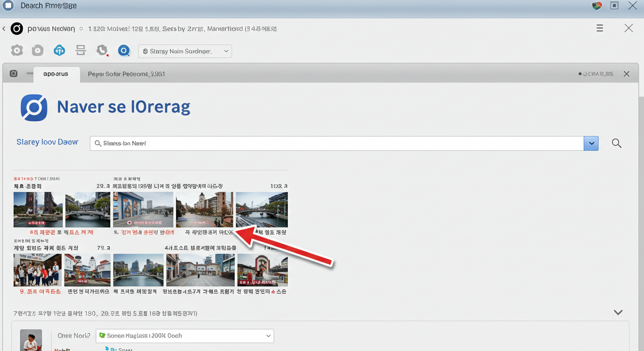Click inside the Naver search input field

click(x=274, y=143)
